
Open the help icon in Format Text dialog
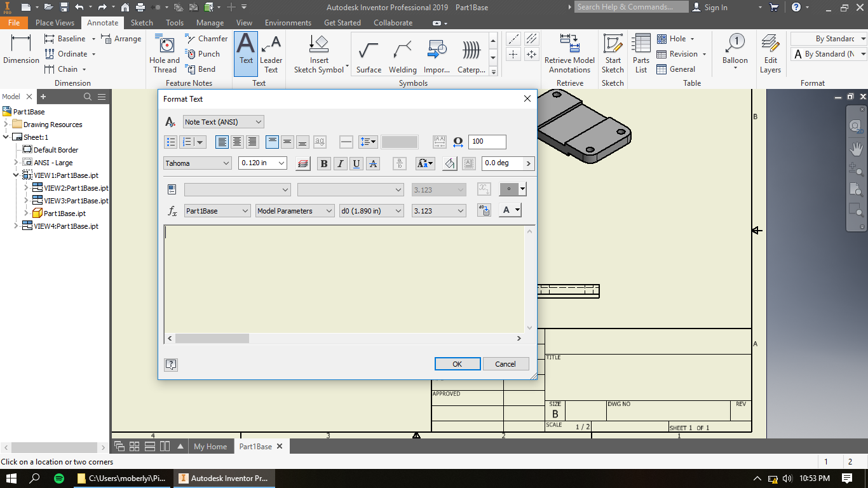(x=171, y=364)
